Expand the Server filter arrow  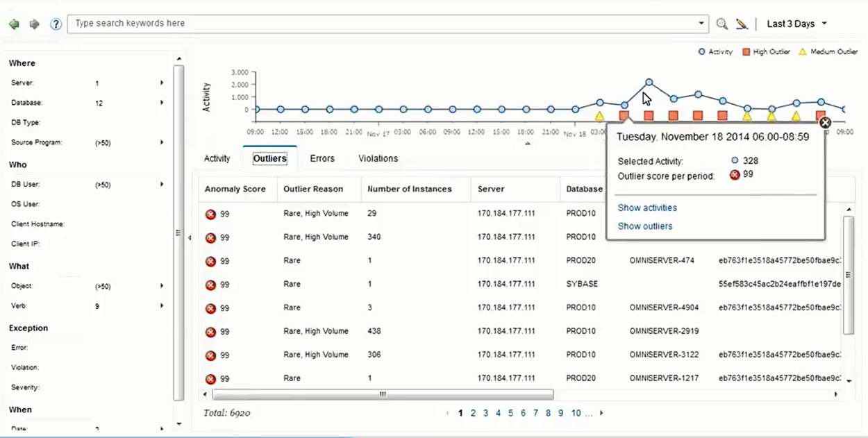pyautogui.click(x=162, y=83)
